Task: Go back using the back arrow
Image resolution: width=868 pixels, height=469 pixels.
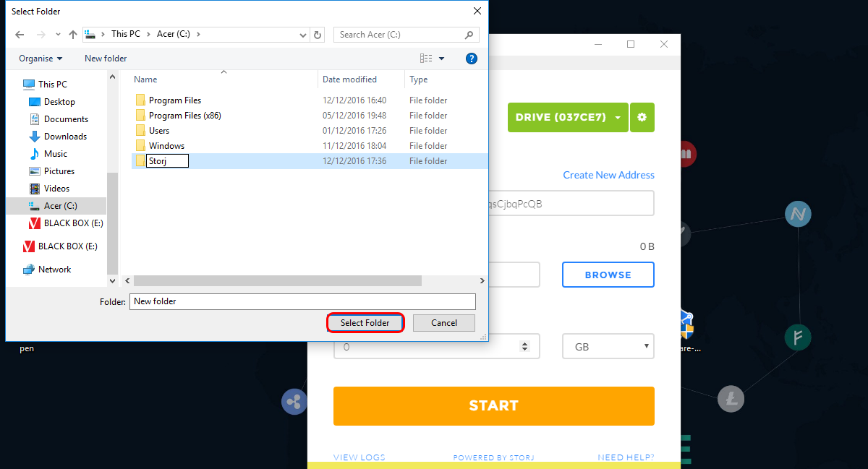Action: (20, 35)
